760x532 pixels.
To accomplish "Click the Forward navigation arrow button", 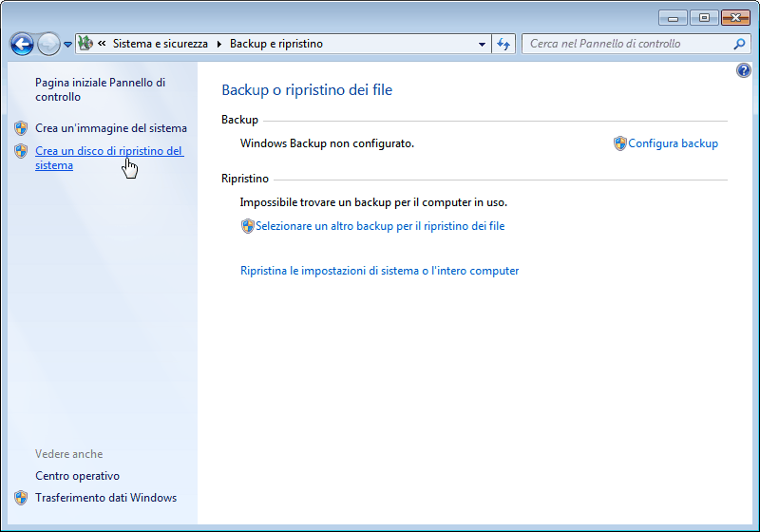I will [48, 44].
